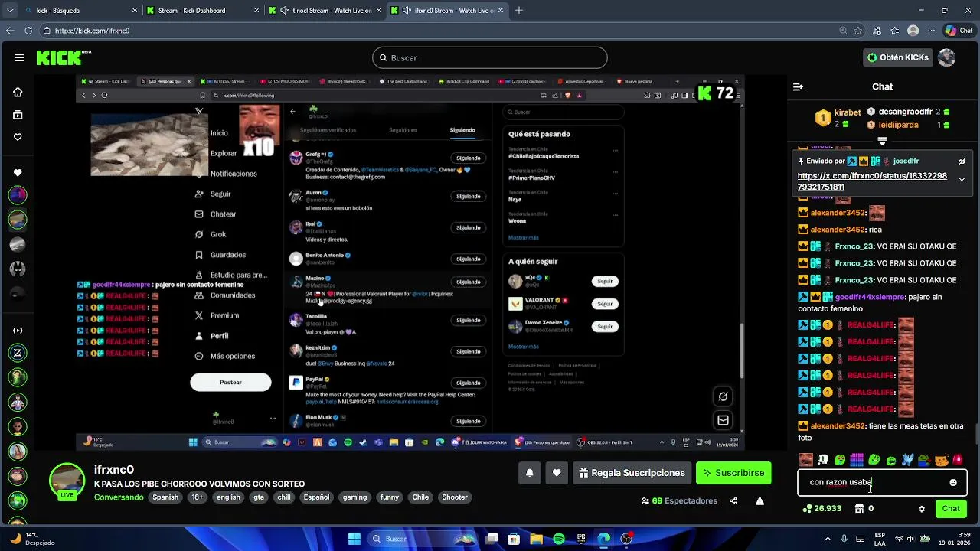980x551 pixels.
Task: Select the Chile tag
Action: (x=420, y=497)
